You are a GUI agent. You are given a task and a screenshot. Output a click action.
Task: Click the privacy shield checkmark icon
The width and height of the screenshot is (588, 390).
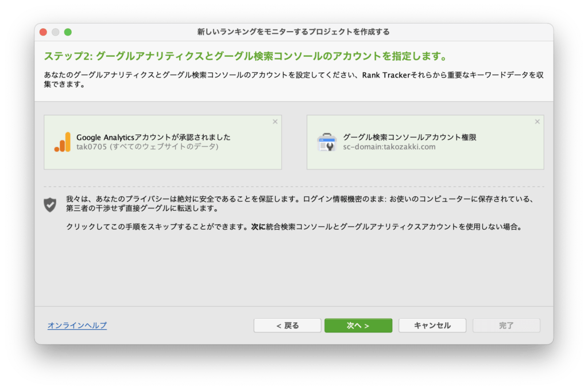50,204
